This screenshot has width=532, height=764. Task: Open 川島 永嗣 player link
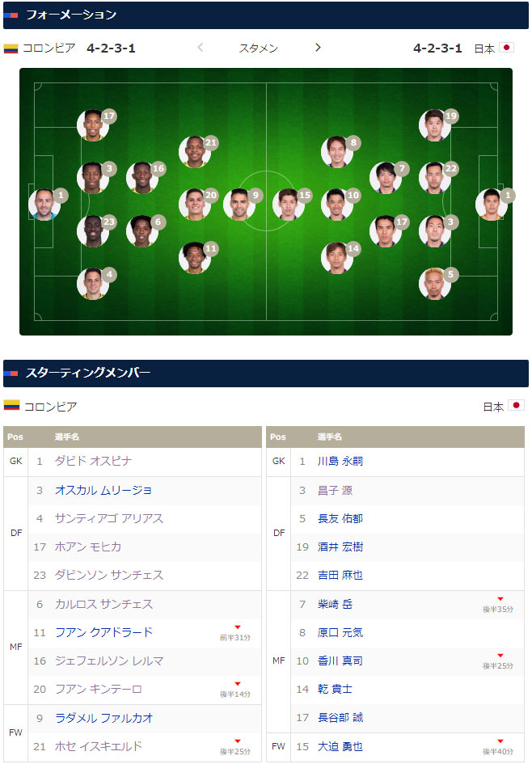(x=340, y=461)
